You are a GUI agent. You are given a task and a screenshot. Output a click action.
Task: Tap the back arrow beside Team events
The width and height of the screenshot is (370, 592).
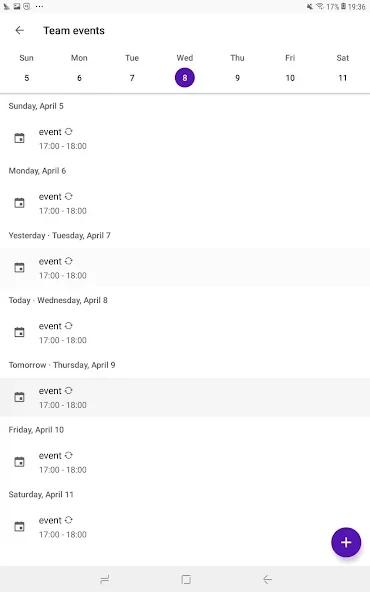click(x=19, y=30)
